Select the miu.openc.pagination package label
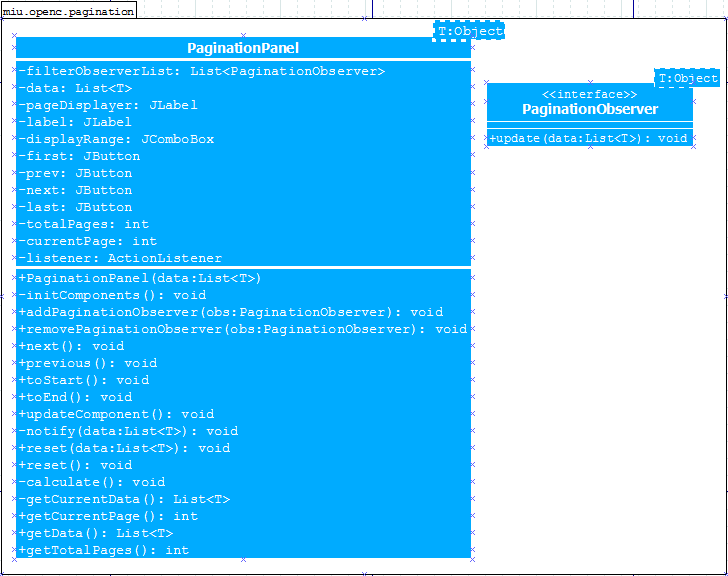Image resolution: width=728 pixels, height=576 pixels. pos(69,11)
